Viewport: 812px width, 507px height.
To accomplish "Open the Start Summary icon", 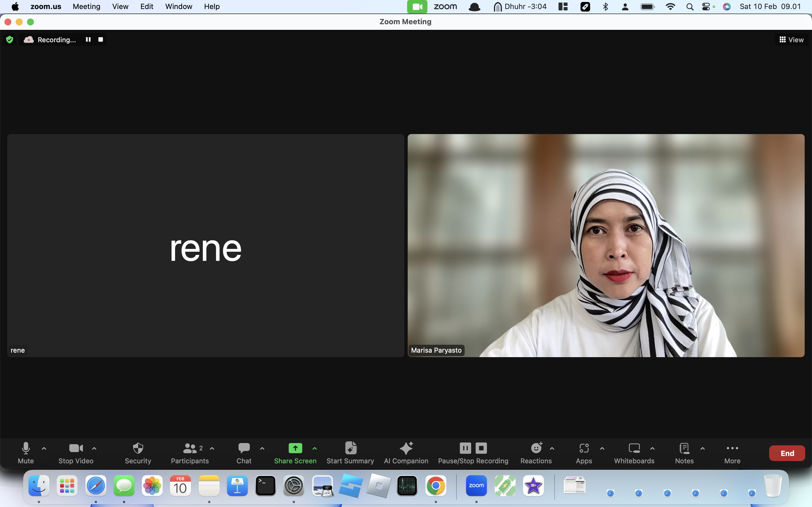I will [350, 448].
